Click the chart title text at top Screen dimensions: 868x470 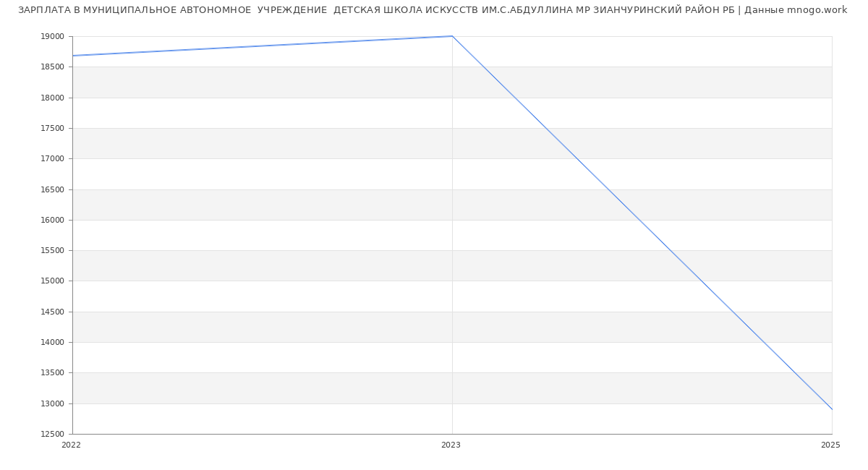433,10
